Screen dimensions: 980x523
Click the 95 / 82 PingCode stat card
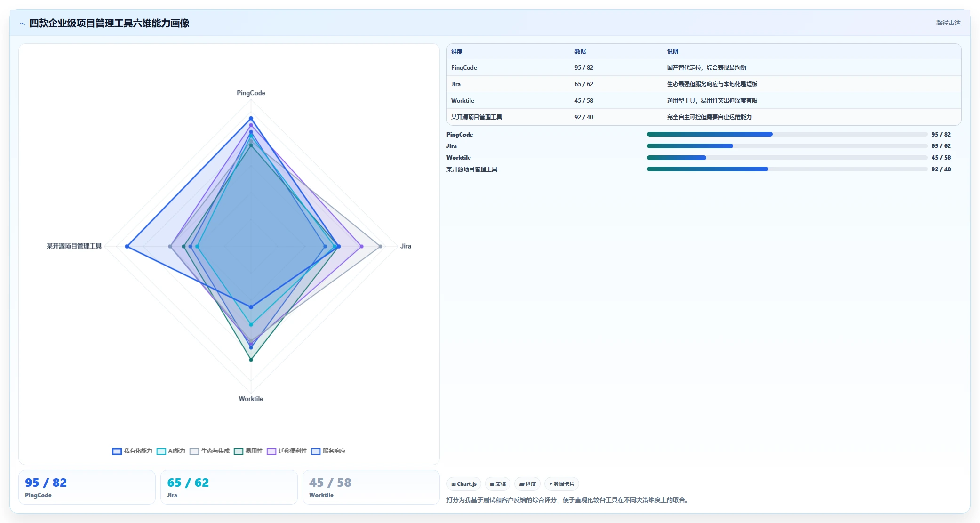[87, 487]
